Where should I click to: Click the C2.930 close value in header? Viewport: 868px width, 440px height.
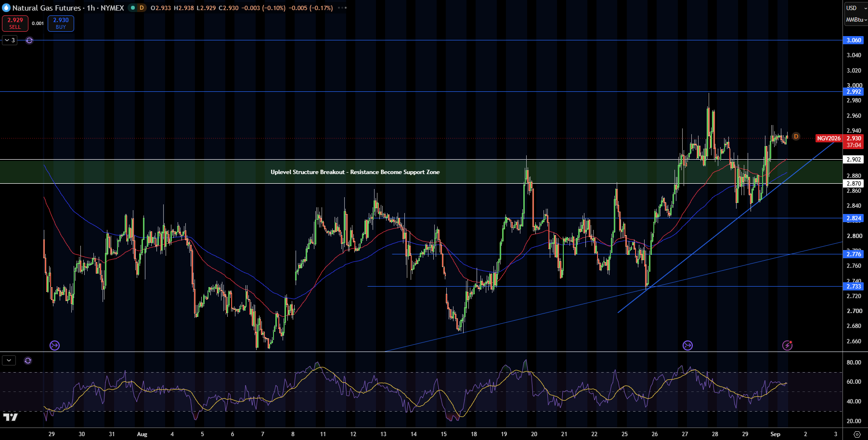tap(229, 8)
